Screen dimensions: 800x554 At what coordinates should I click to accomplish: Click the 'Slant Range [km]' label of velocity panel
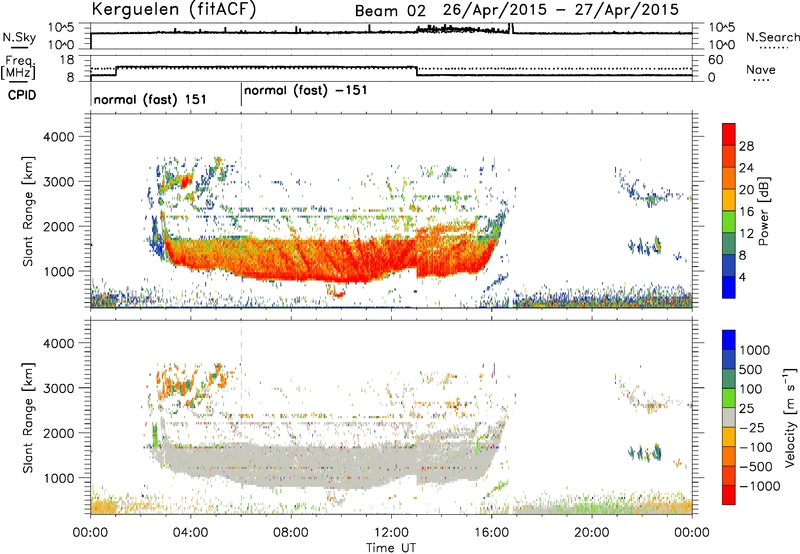point(29,417)
